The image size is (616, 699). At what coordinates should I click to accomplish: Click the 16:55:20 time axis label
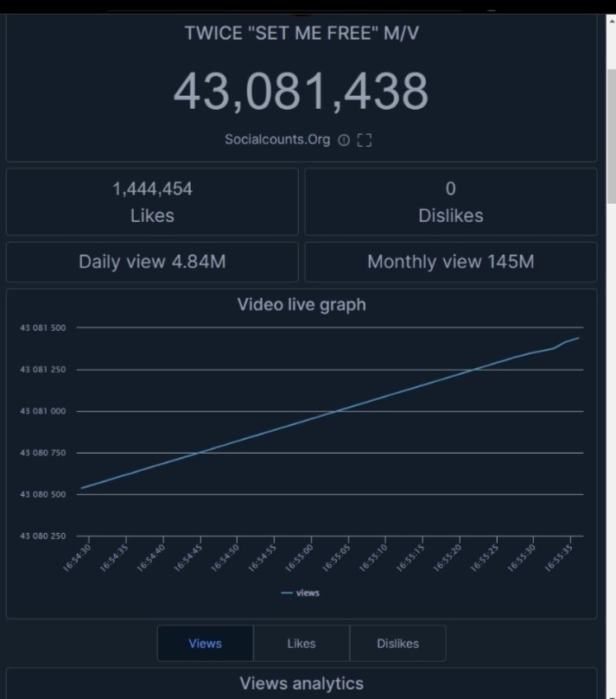coord(448,557)
